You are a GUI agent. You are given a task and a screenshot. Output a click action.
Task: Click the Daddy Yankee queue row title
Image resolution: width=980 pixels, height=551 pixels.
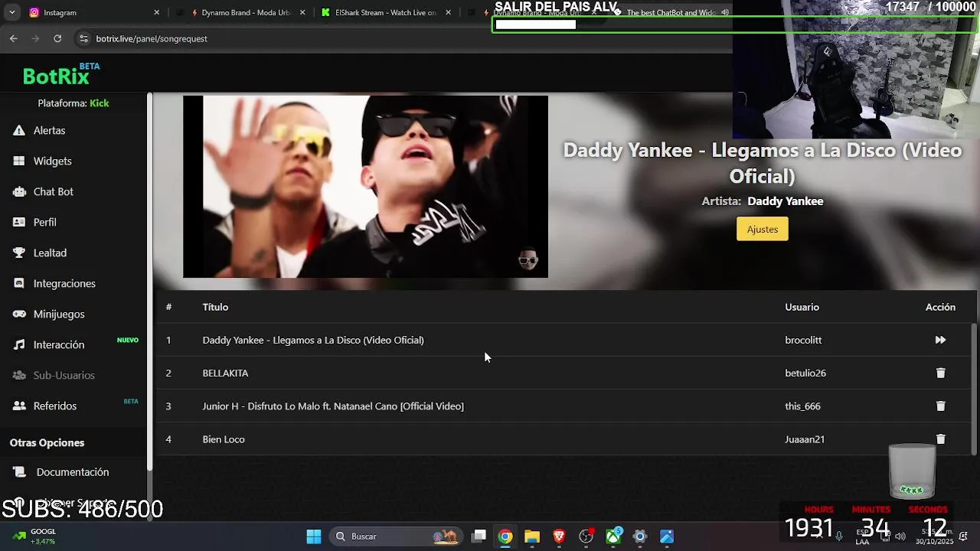313,340
